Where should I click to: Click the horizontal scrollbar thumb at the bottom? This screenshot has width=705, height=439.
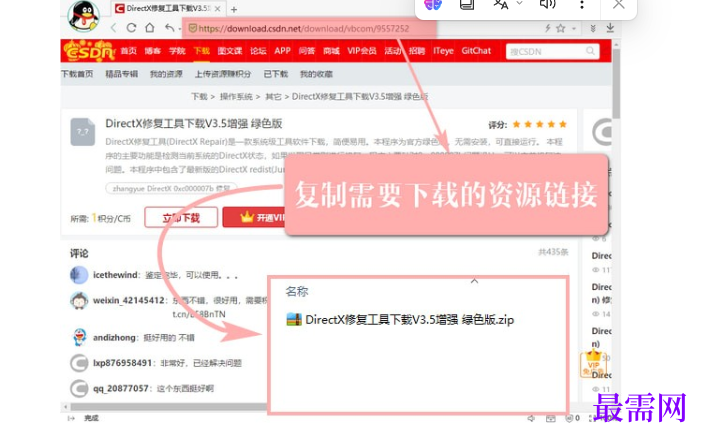170,407
